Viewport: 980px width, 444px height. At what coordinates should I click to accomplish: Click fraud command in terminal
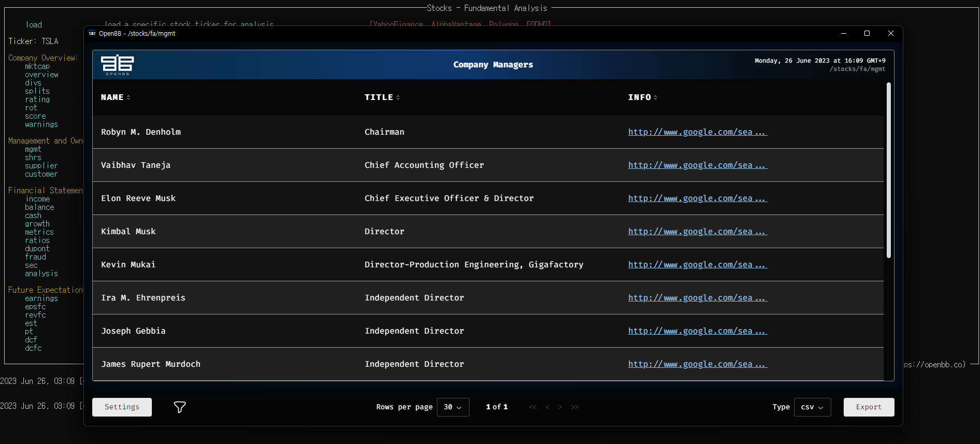click(x=35, y=257)
